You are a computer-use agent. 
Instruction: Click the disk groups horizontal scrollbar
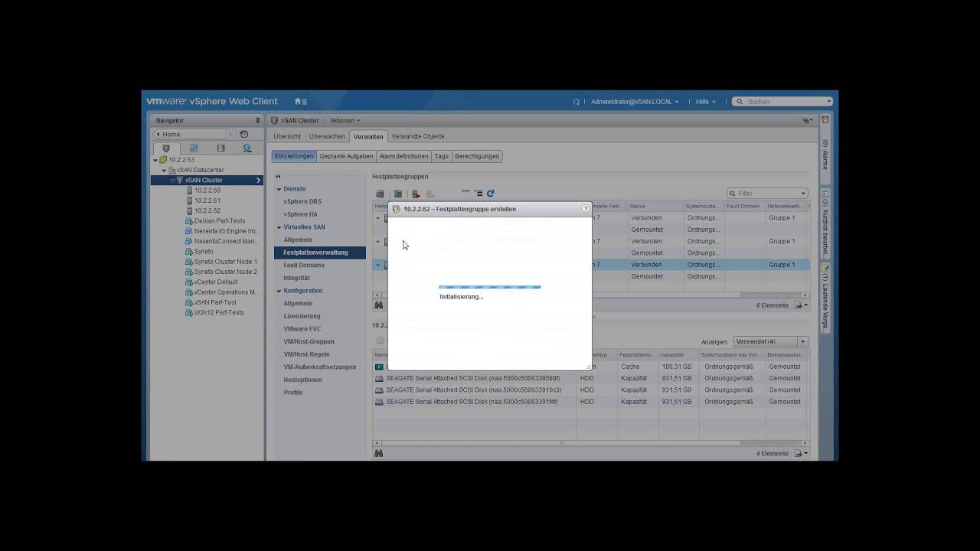(590, 295)
